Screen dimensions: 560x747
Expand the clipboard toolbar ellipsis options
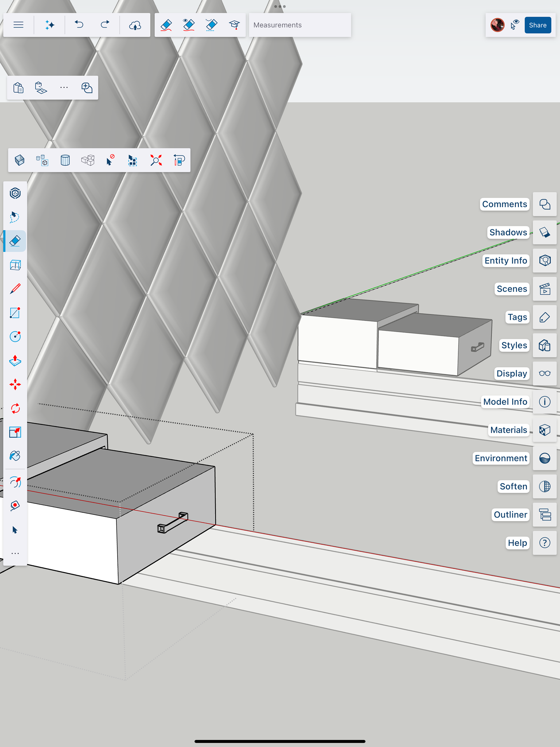click(x=64, y=88)
